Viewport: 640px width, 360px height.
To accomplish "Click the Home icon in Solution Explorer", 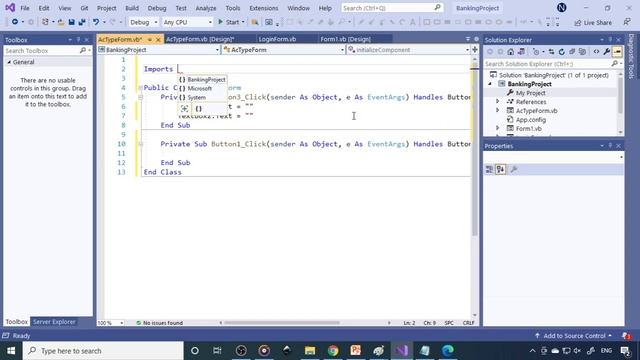I will click(x=511, y=52).
